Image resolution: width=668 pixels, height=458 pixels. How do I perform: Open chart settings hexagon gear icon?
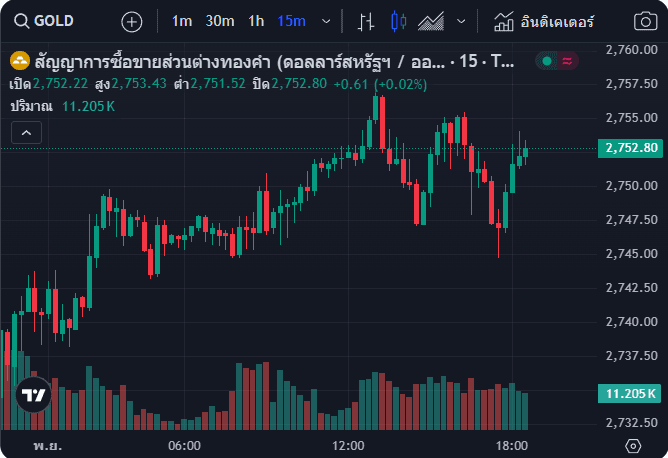(633, 446)
